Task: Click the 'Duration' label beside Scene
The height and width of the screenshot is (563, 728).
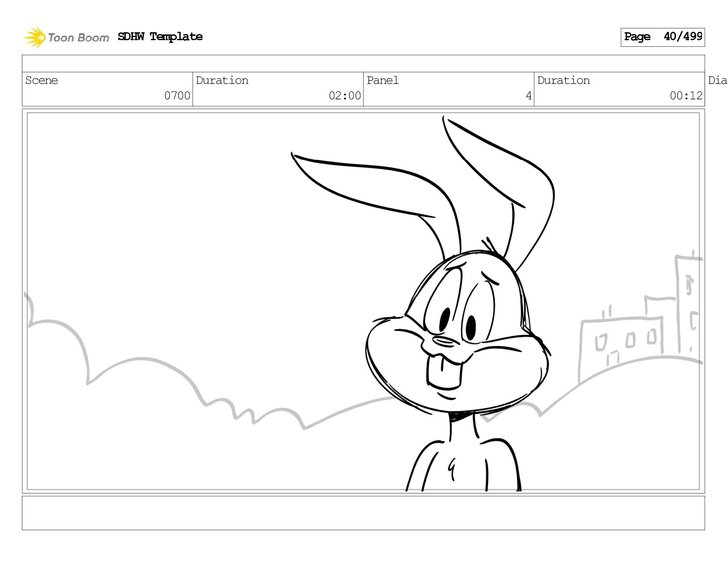Action: tap(222, 80)
